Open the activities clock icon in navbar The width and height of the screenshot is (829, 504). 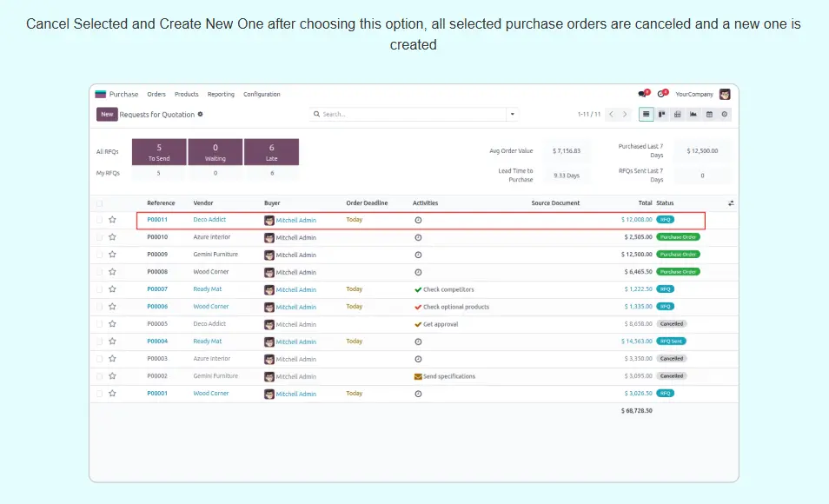pyautogui.click(x=661, y=94)
